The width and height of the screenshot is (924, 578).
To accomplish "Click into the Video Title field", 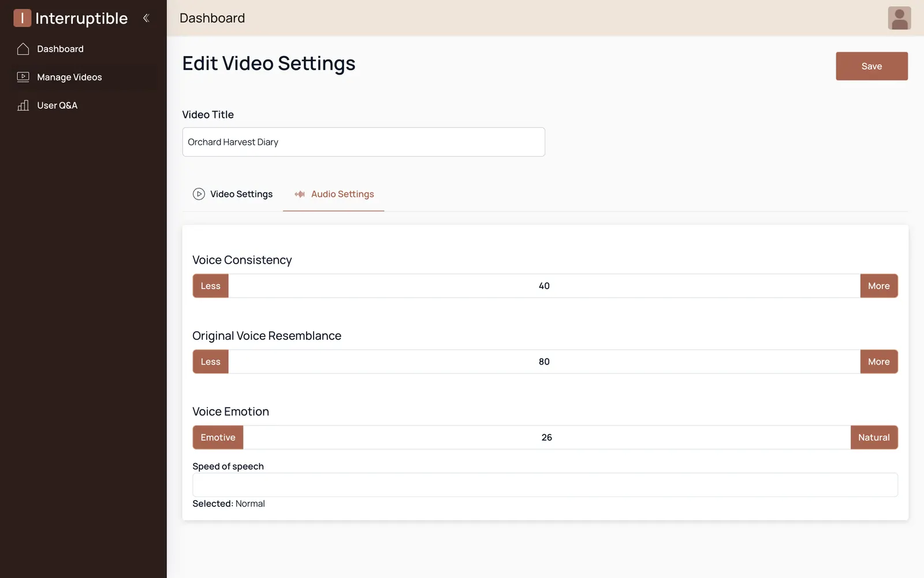I will coord(364,142).
